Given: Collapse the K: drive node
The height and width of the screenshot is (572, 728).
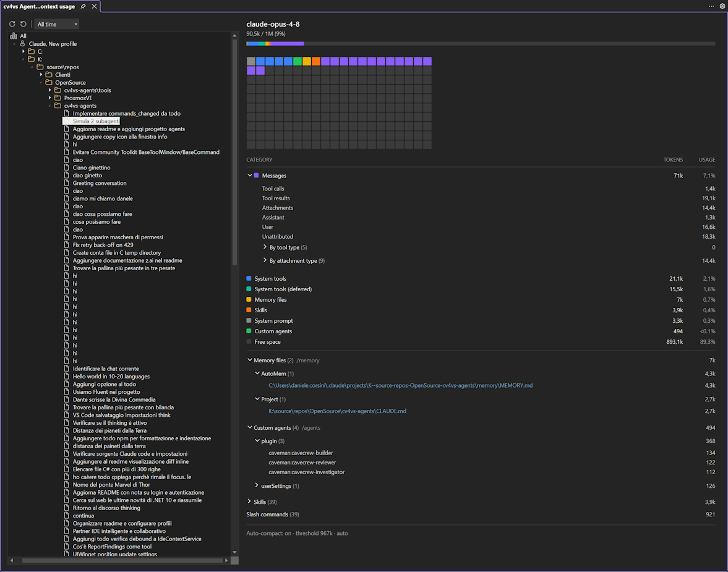Looking at the screenshot, I should (x=24, y=59).
